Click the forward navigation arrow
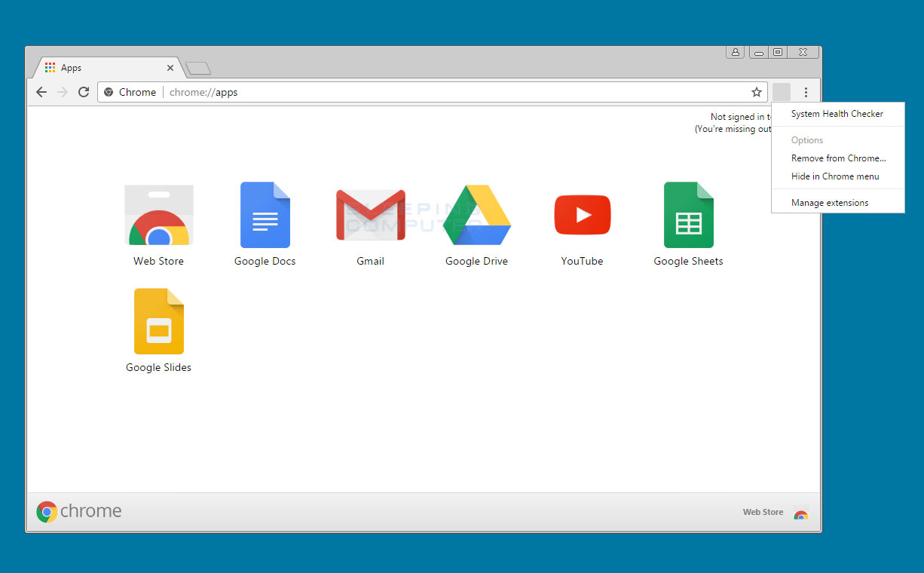924x573 pixels. [63, 92]
